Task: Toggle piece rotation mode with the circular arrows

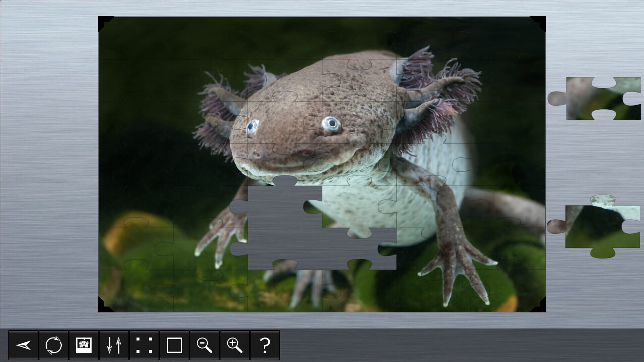Action: (x=54, y=346)
